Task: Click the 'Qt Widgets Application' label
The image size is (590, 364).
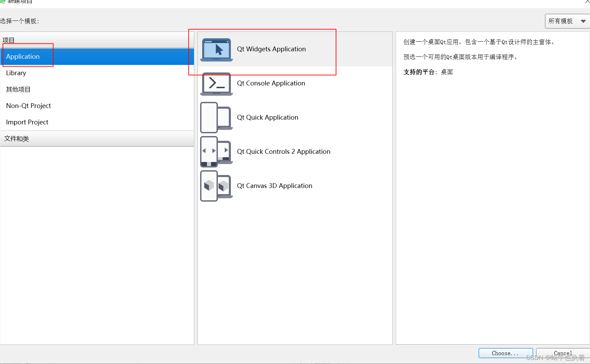Action: pyautogui.click(x=271, y=49)
